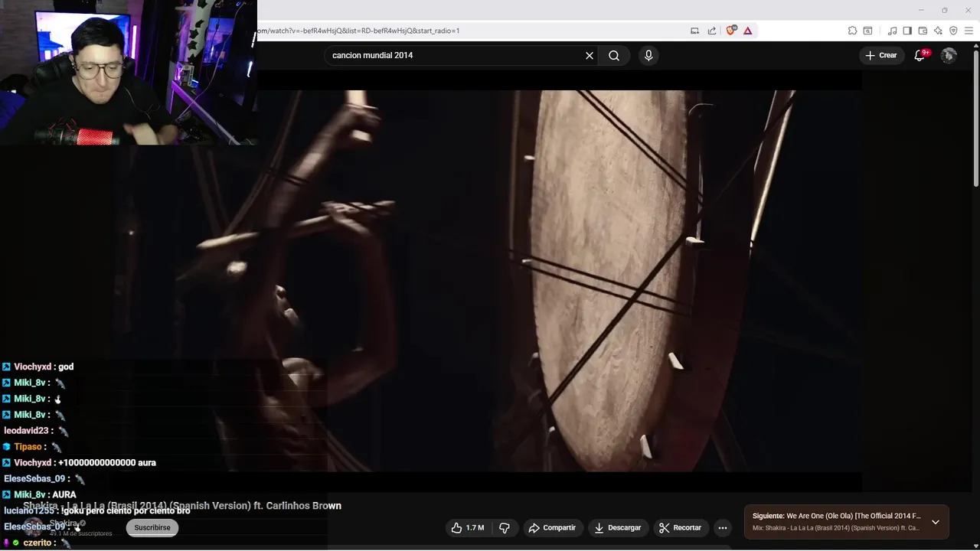Click the 'Mix: Shakira - La La La' playlist subtitle
This screenshot has height=551, width=980.
point(836,528)
